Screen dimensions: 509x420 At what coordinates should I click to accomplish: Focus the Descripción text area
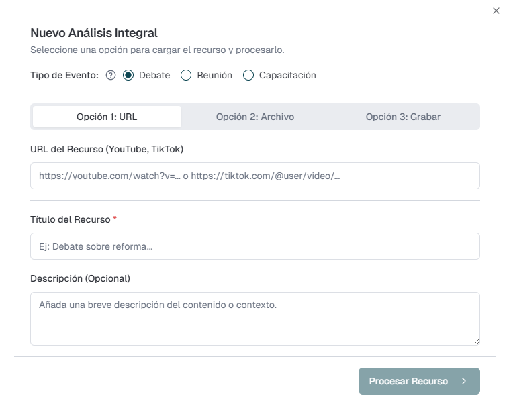pyautogui.click(x=254, y=318)
